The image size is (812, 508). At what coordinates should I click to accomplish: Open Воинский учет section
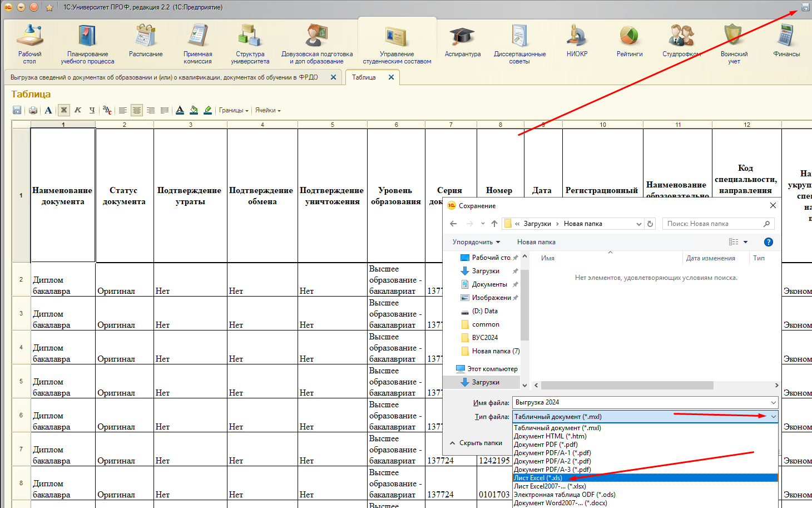pyautogui.click(x=734, y=44)
